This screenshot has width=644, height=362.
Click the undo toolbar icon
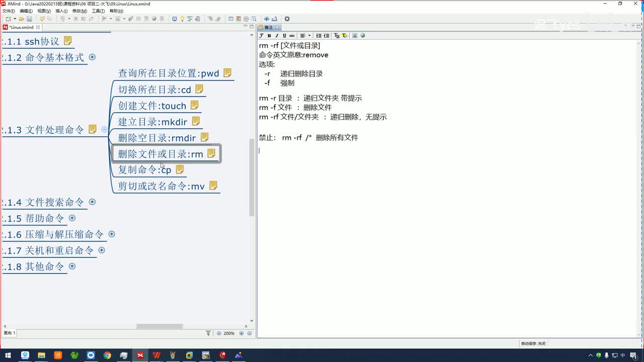[42, 19]
